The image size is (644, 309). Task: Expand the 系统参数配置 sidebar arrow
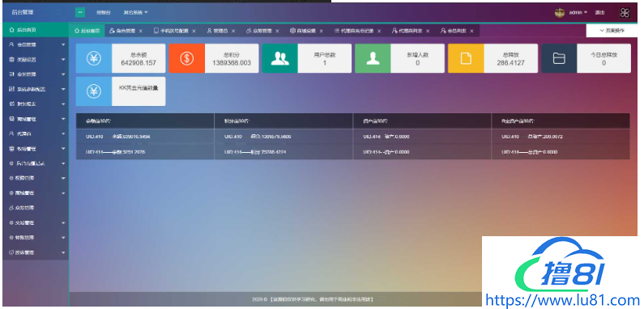click(63, 89)
